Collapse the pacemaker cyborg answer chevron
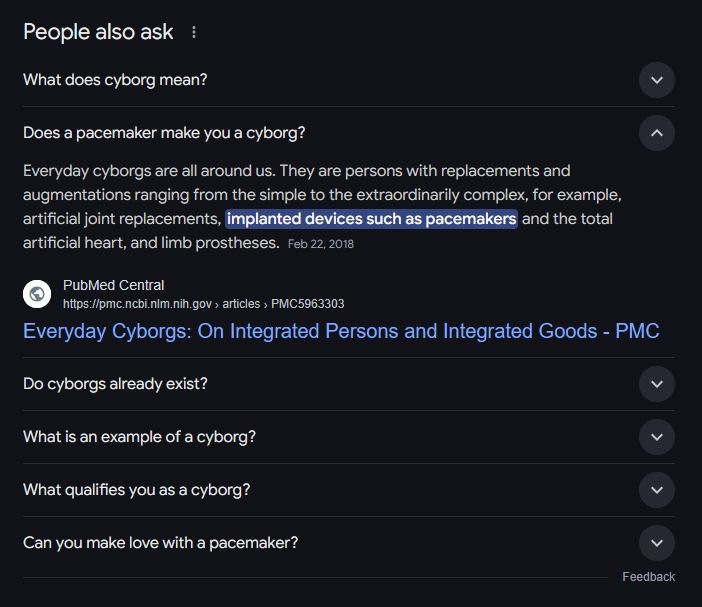The height and width of the screenshot is (607, 702). tap(656, 133)
